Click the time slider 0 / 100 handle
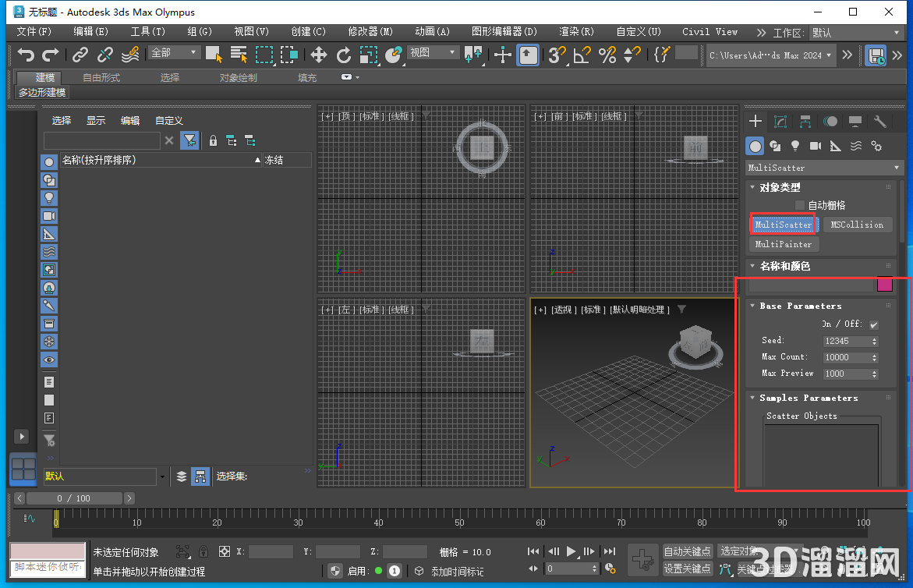This screenshot has width=913, height=588. tap(74, 498)
